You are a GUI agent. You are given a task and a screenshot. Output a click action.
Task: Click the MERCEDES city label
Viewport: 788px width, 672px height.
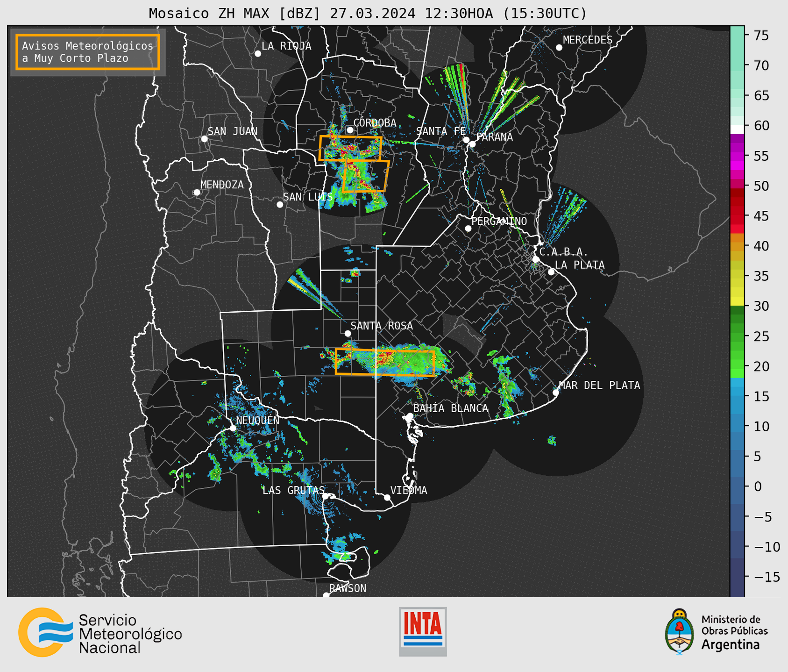coord(587,40)
